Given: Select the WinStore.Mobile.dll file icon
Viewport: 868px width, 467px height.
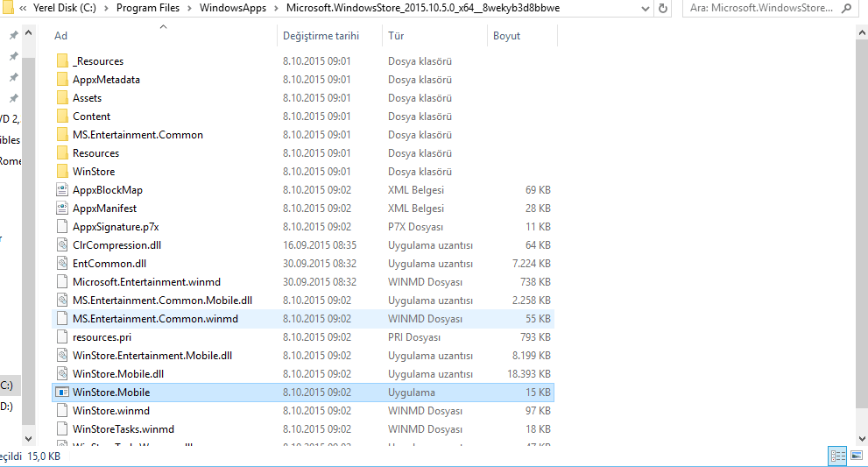Looking at the screenshot, I should click(x=62, y=373).
